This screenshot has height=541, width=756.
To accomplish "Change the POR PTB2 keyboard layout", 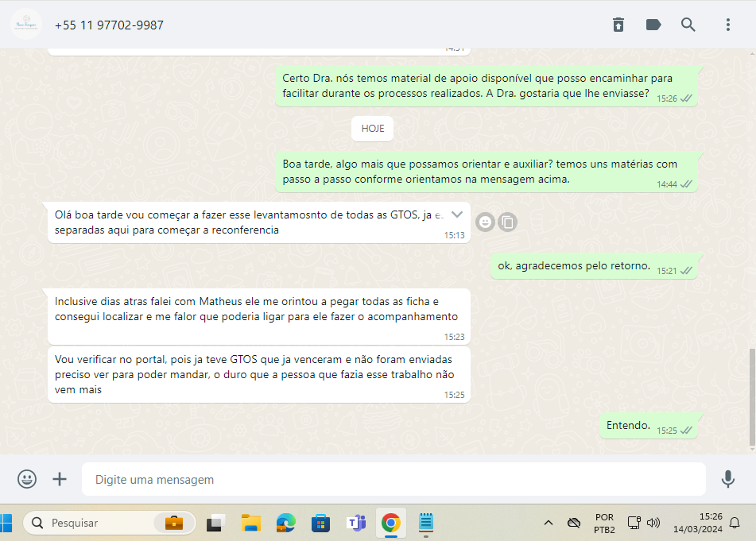I will click(x=604, y=524).
